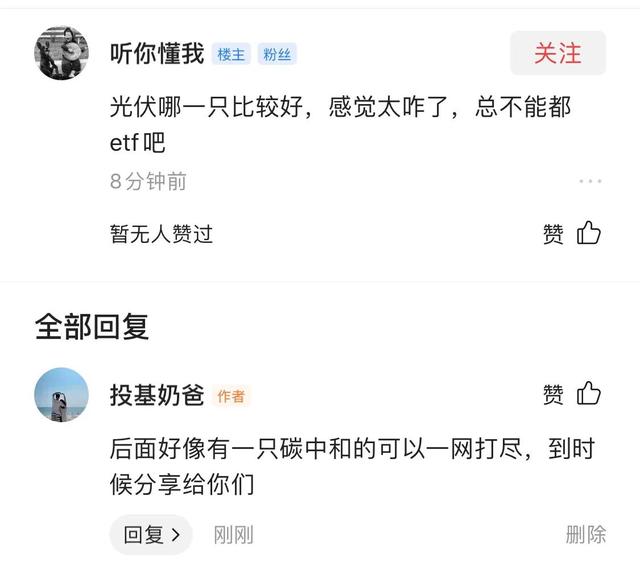This screenshot has height=574, width=640.
Task: Delete the reply using 删除
Action: coord(585,535)
